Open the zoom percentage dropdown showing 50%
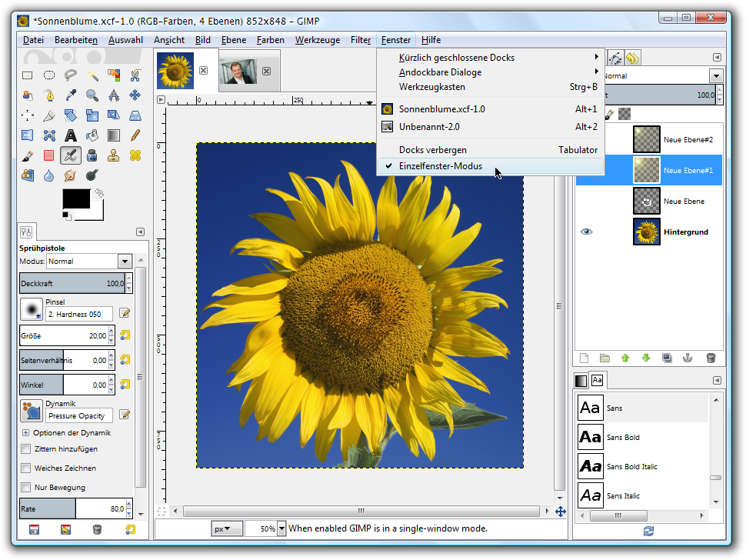The height and width of the screenshot is (560, 746). (x=281, y=528)
